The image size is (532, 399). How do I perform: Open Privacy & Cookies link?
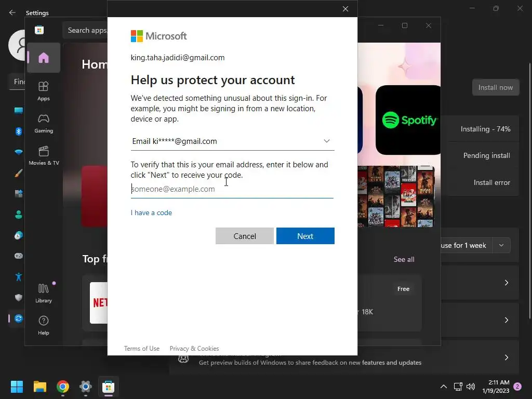[194, 349]
